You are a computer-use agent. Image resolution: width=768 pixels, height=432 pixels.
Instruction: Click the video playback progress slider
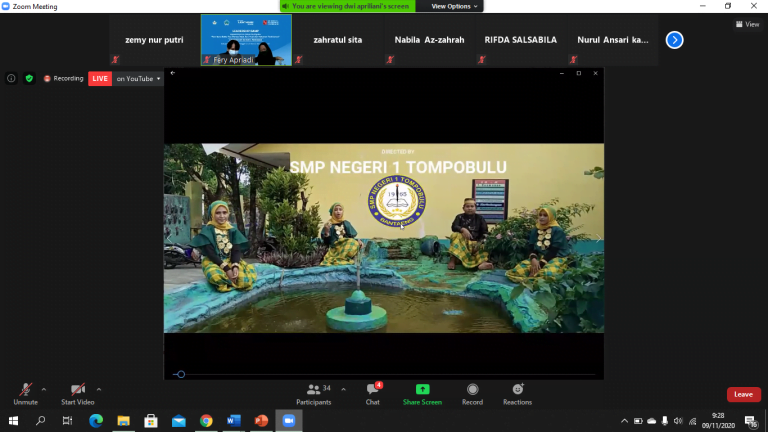[x=180, y=374]
